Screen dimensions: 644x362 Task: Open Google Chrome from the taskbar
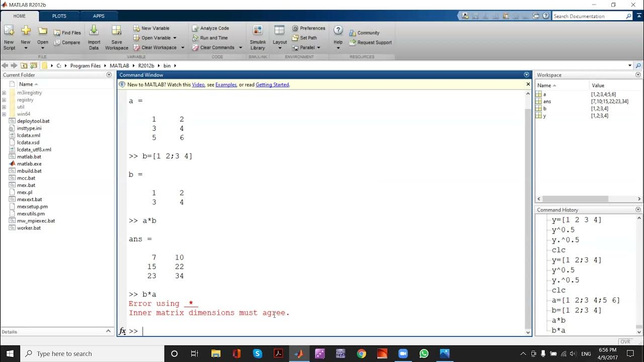click(361, 353)
